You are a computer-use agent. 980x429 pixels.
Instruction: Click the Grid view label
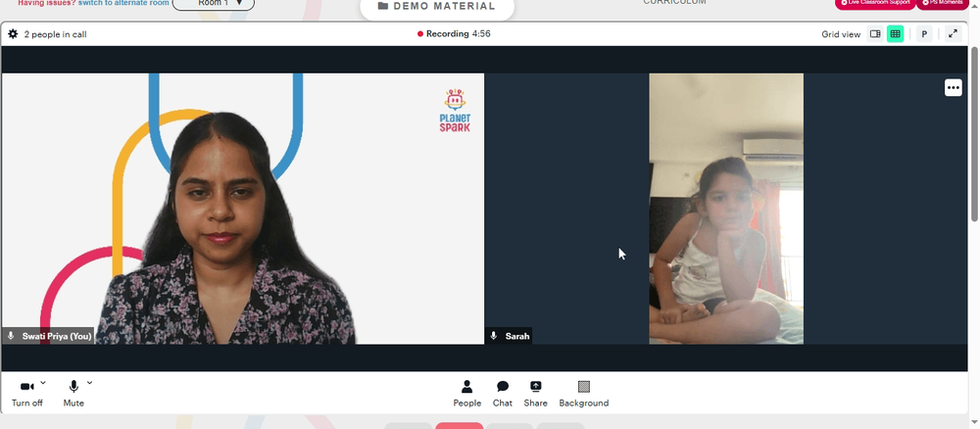(841, 34)
